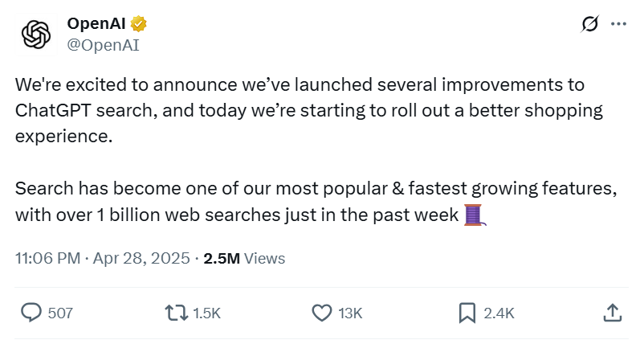Click the 2.4K bookmarks count
The image size is (644, 344).
(x=498, y=313)
